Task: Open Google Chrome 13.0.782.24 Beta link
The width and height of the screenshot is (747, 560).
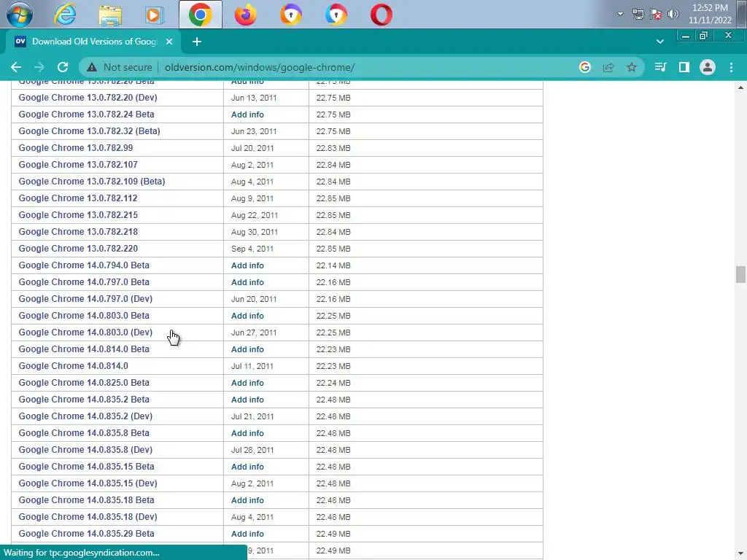Action: [86, 114]
